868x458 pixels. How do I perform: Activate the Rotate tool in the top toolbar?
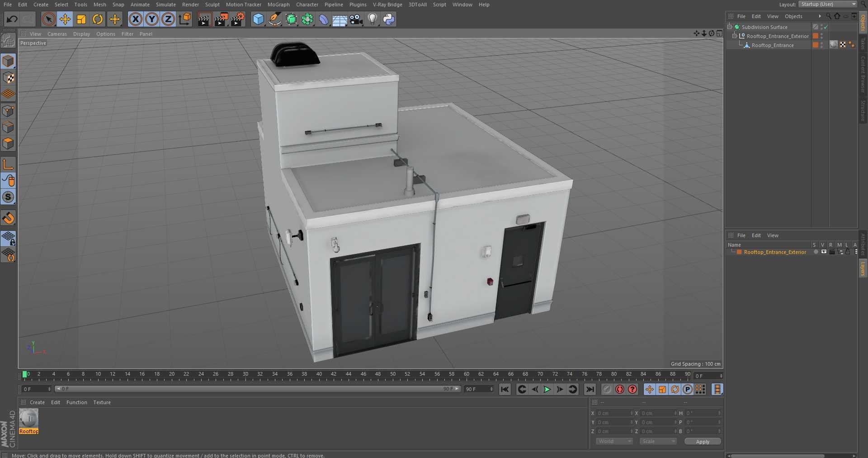click(x=98, y=19)
